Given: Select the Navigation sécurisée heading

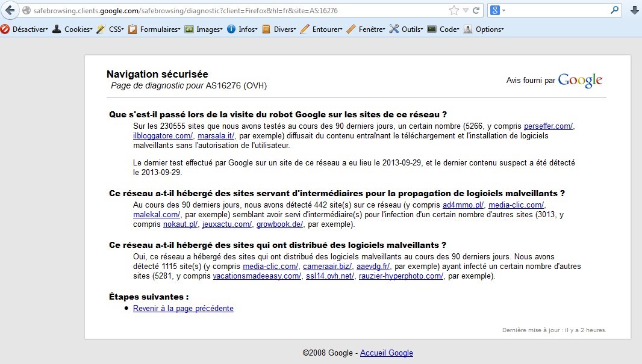Looking at the screenshot, I should coord(157,74).
